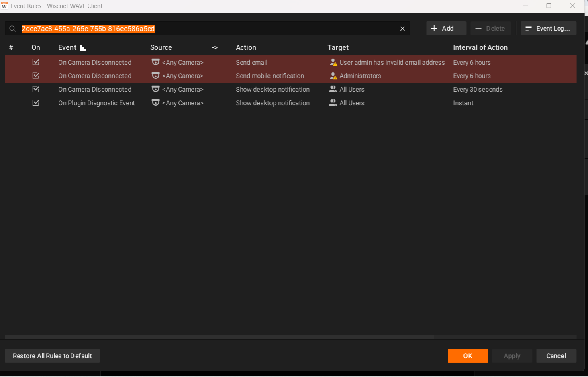Click All Users in the Plugin Diagnostic Event row
This screenshot has width=588, height=377.
coord(352,103)
